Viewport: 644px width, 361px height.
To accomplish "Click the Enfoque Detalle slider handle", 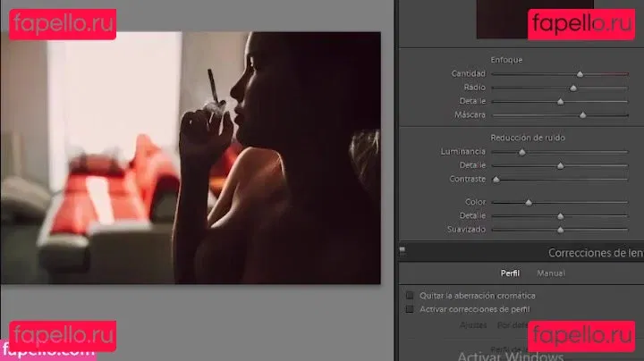I will coord(560,101).
